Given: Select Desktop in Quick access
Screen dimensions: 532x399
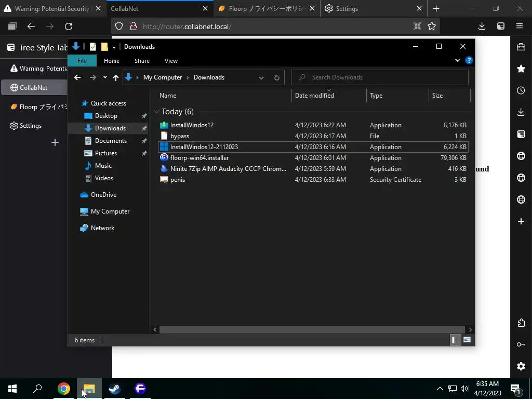Looking at the screenshot, I should (106, 116).
